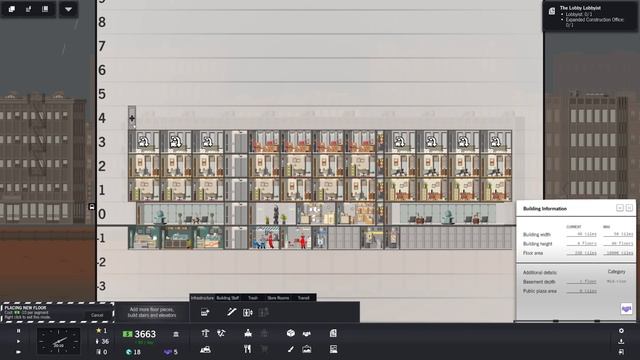Set game to normal play speed
640x360 pixels.
pos(18,341)
